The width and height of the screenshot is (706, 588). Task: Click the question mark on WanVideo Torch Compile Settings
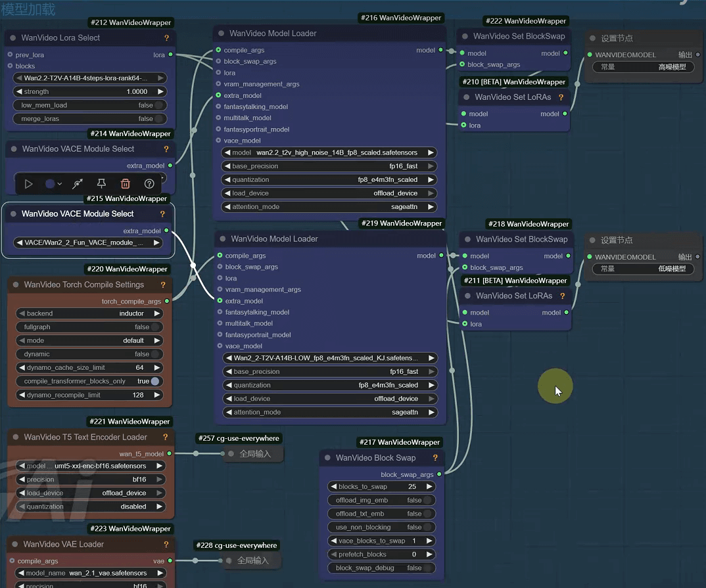(x=163, y=284)
